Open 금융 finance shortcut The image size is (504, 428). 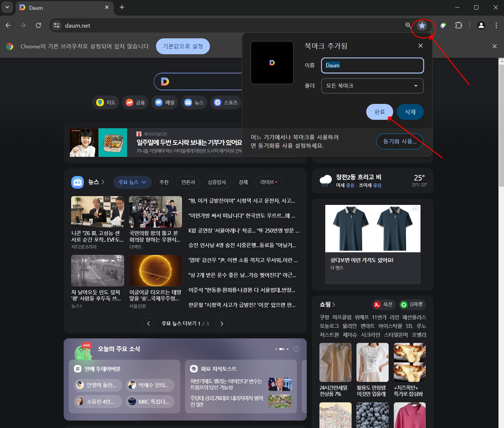tap(136, 103)
